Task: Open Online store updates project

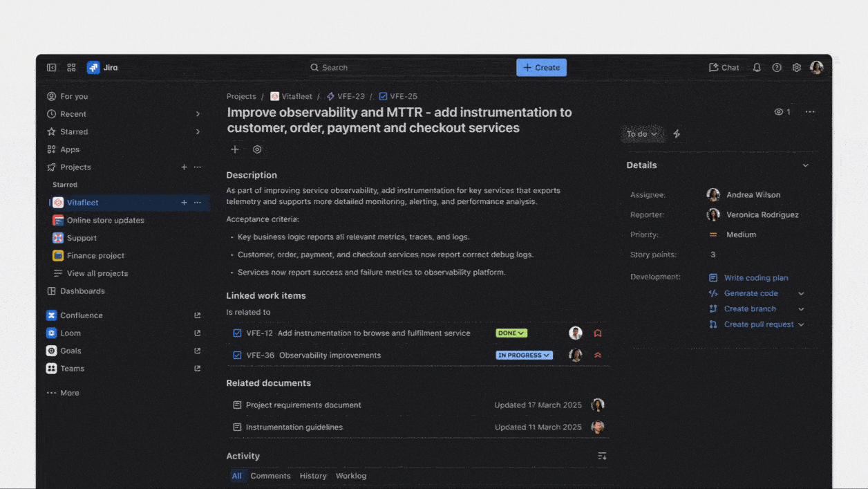Action: (99, 221)
